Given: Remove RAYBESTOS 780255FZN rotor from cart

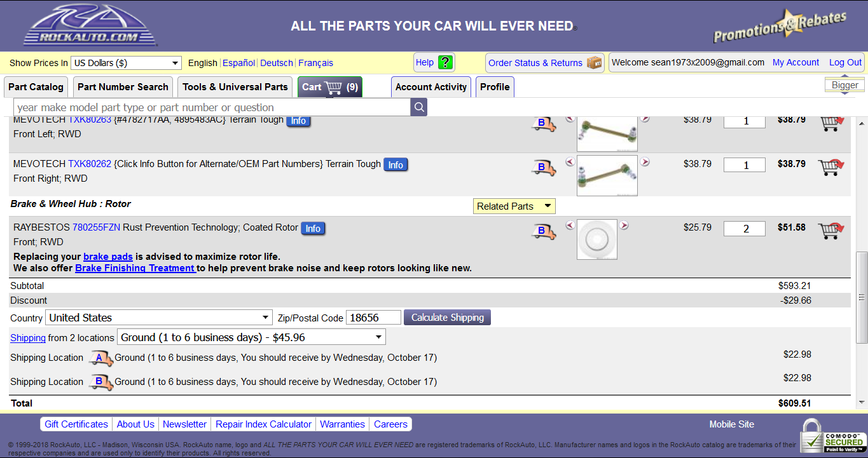Looking at the screenshot, I should coord(831,230).
